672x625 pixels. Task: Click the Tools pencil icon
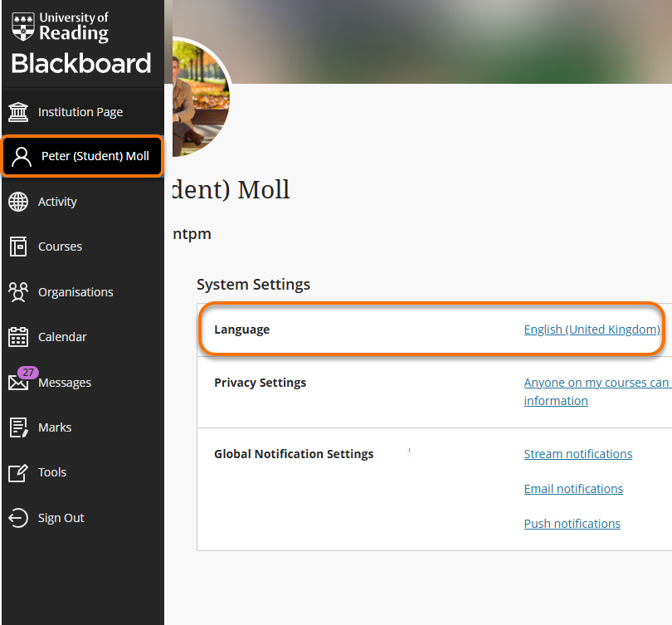coord(18,472)
